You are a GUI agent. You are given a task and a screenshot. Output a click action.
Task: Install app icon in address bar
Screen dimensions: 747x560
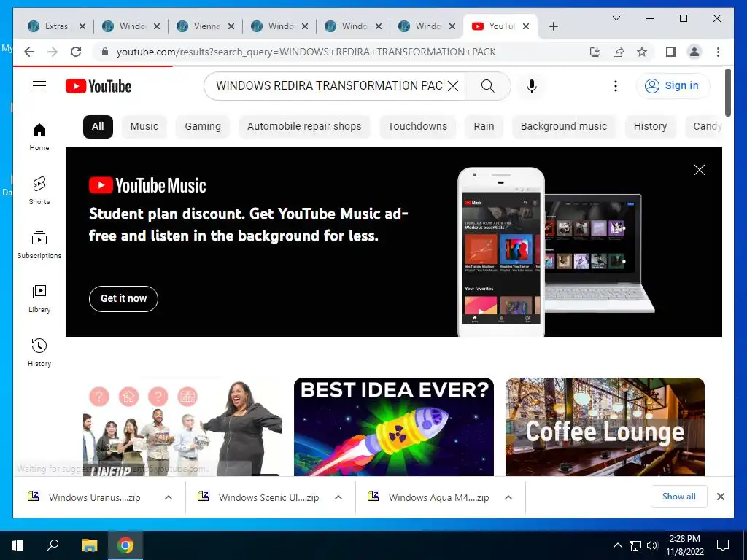595,52
